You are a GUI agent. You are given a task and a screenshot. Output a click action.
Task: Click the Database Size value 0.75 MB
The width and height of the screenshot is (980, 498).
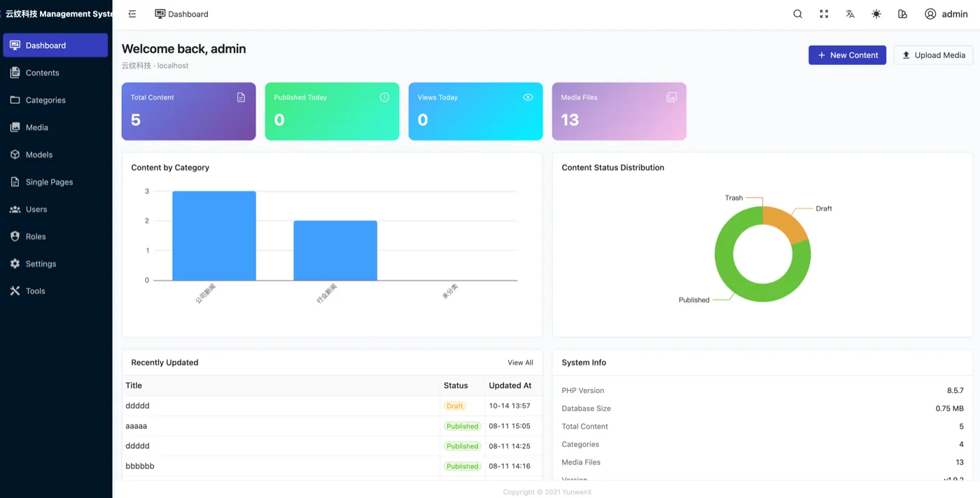[x=950, y=408]
